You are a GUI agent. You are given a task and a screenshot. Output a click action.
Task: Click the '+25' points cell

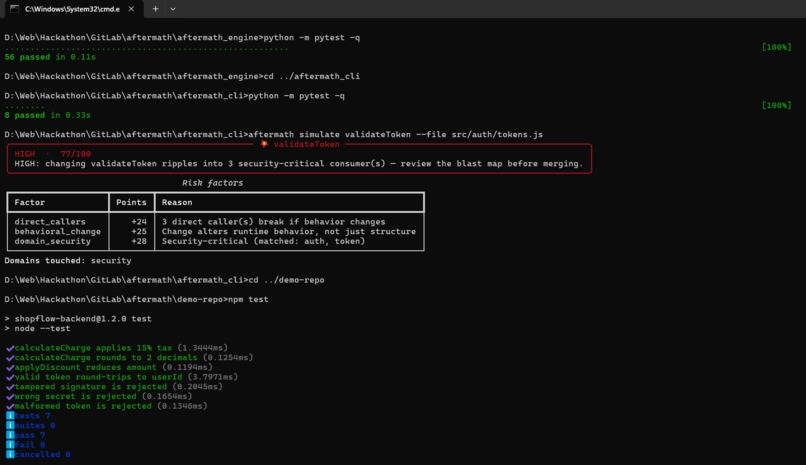tap(139, 232)
